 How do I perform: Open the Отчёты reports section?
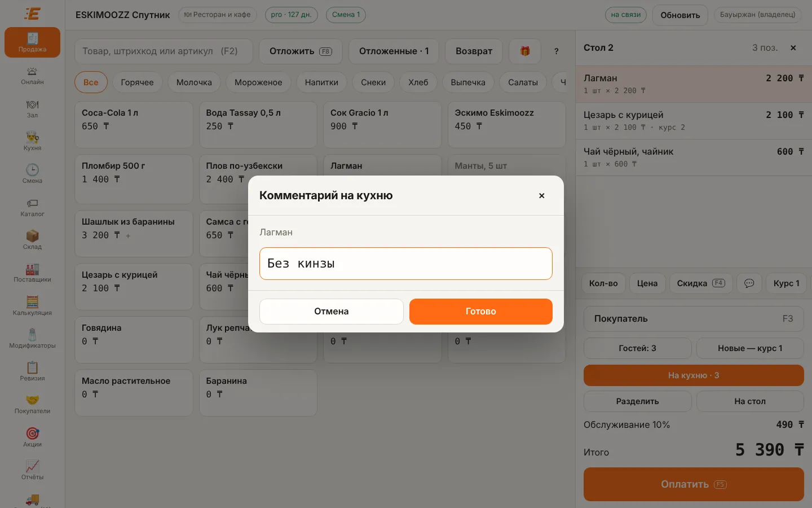[x=32, y=471]
